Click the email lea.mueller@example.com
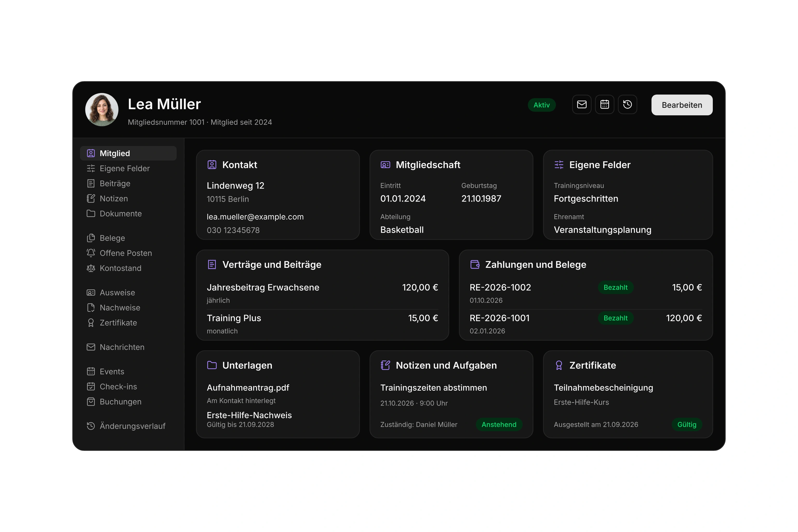This screenshot has height=532, width=798. click(255, 216)
